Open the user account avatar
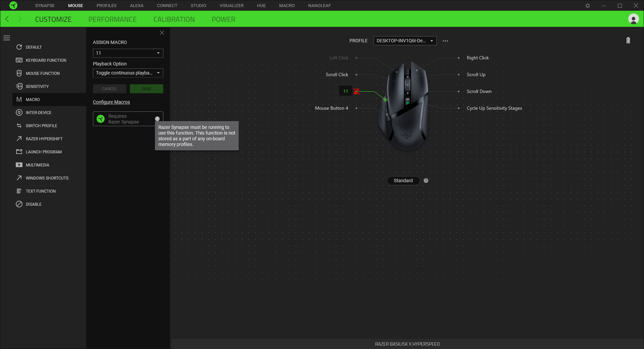The height and width of the screenshot is (349, 644). point(633,19)
